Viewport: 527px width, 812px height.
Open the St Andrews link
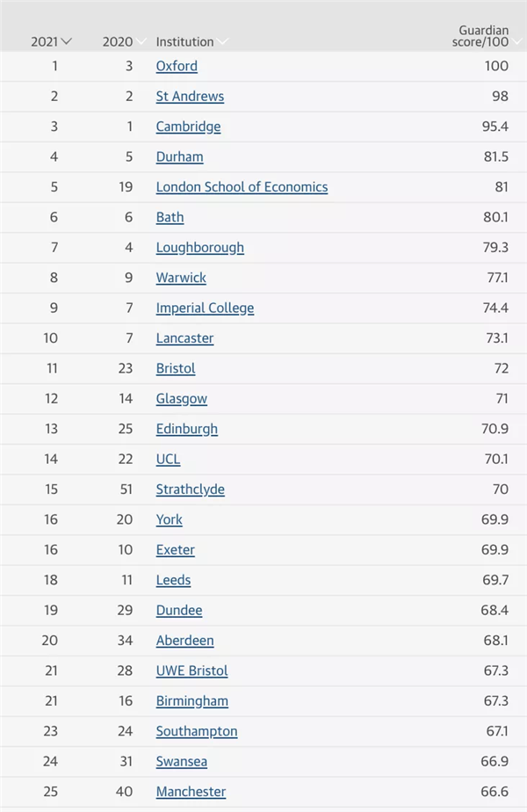190,97
